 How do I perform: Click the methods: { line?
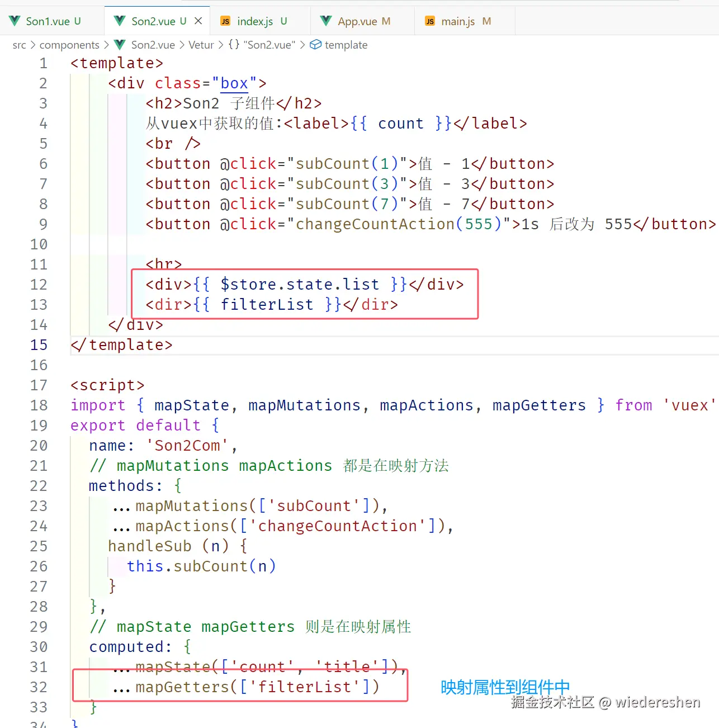click(x=135, y=486)
